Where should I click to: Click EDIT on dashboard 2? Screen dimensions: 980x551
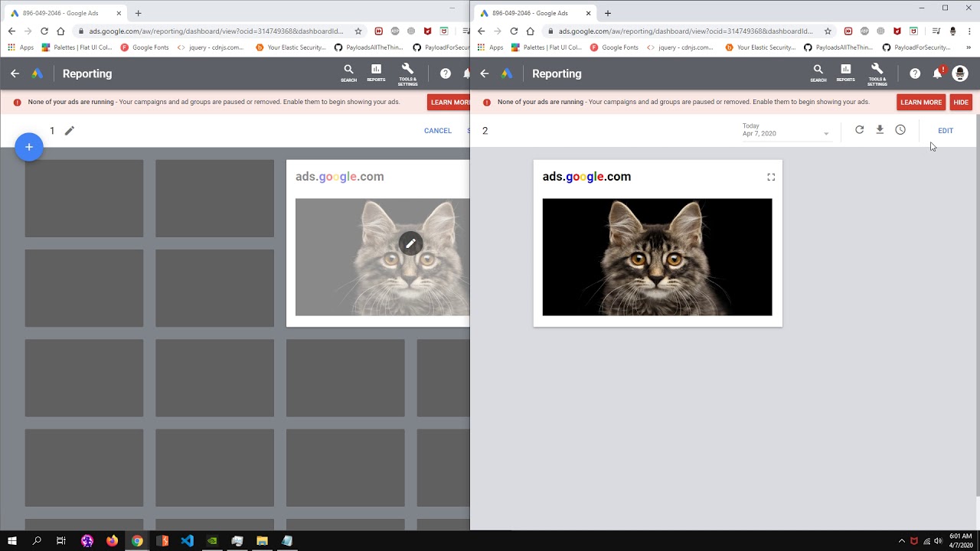[x=946, y=131]
